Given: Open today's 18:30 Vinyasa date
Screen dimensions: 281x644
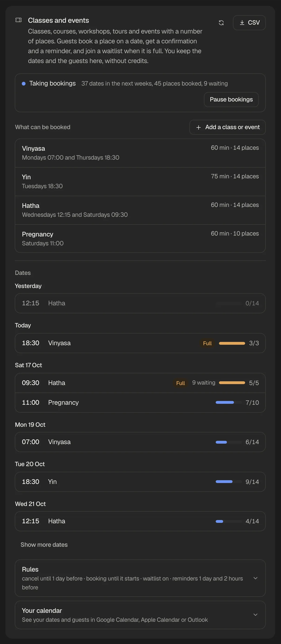Looking at the screenshot, I should pyautogui.click(x=140, y=343).
